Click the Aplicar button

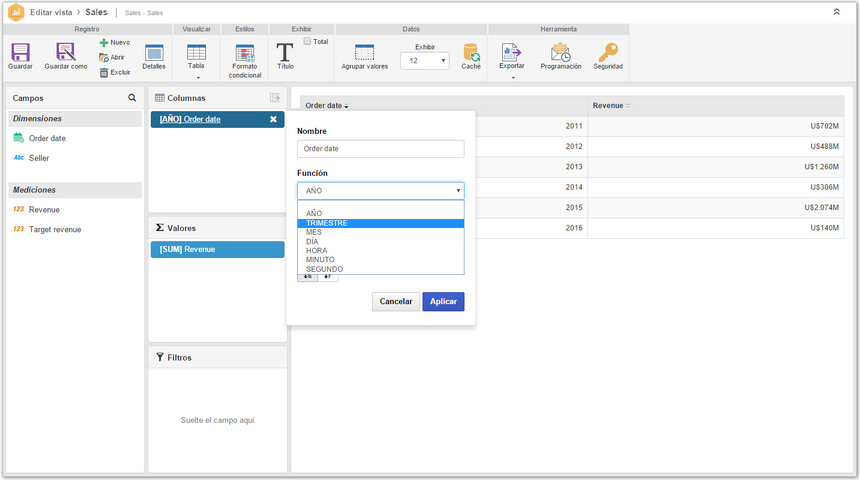pyautogui.click(x=443, y=302)
